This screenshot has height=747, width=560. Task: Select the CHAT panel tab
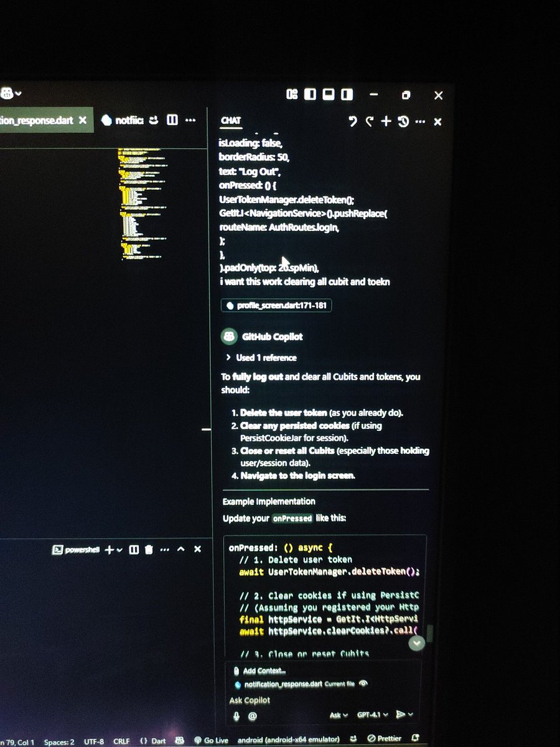pyautogui.click(x=231, y=121)
